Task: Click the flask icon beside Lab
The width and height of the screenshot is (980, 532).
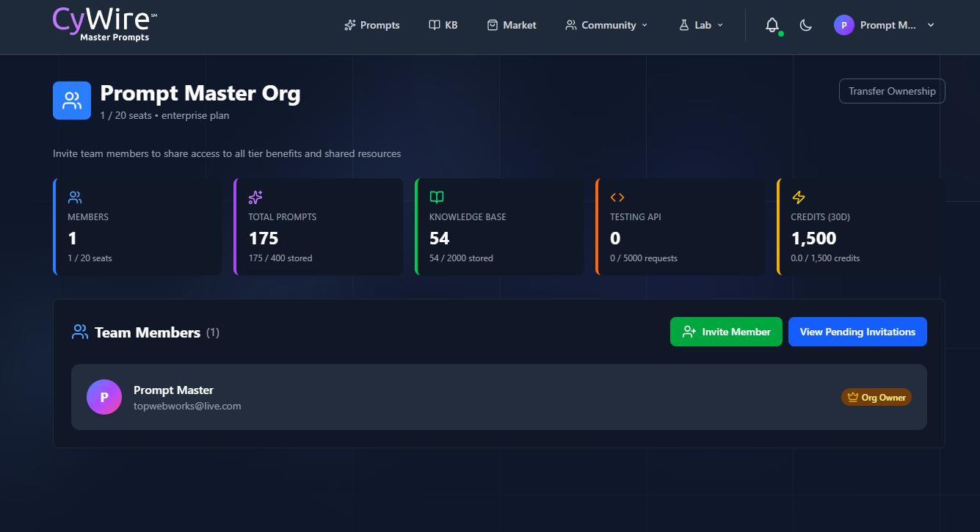Action: click(x=684, y=25)
